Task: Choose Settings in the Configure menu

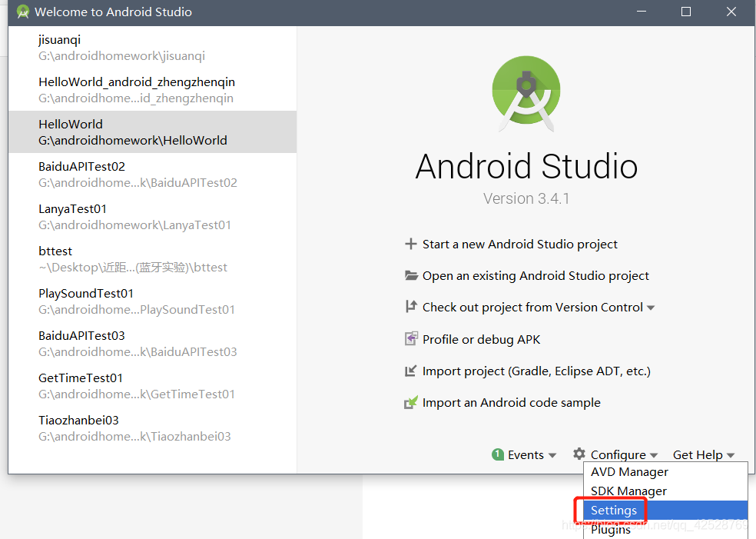Action: [x=665, y=510]
